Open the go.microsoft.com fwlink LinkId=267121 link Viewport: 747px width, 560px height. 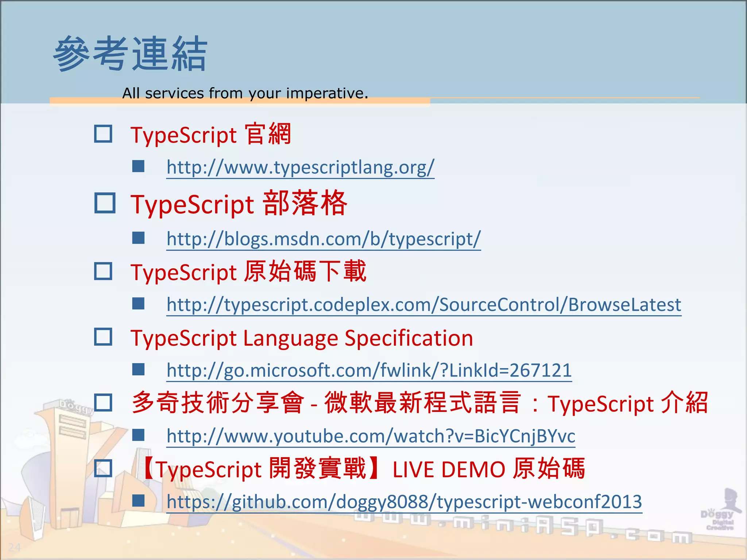tap(369, 370)
